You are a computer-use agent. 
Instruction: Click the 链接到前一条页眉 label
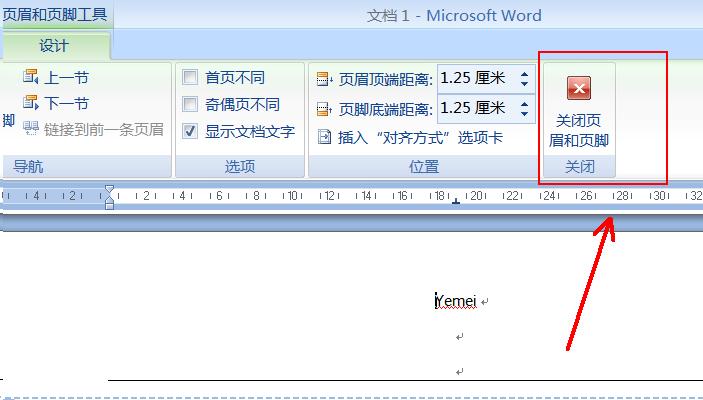[104, 130]
